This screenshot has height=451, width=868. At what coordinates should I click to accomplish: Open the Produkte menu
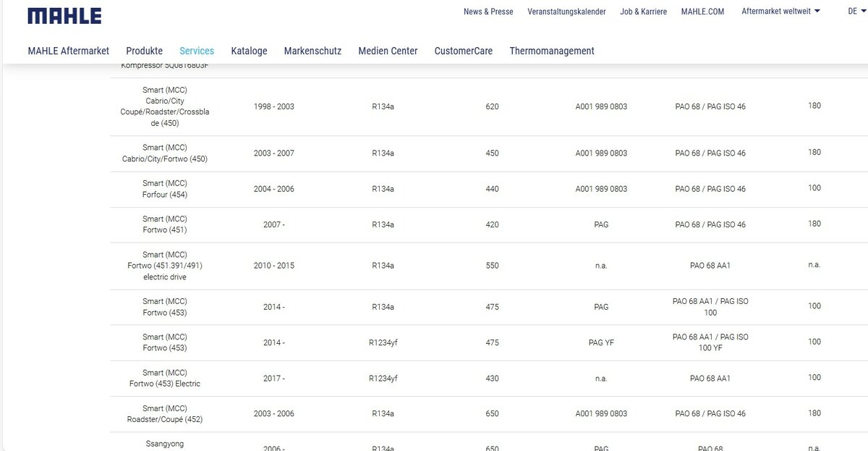(x=144, y=51)
